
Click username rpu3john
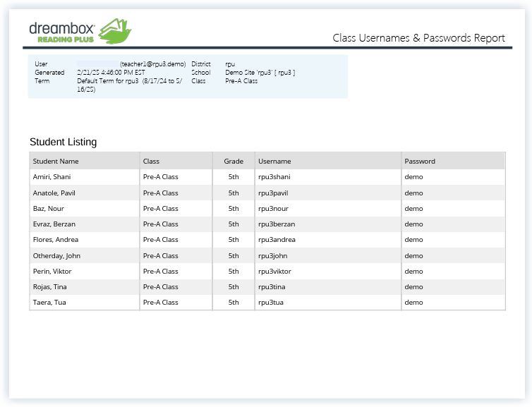click(x=273, y=256)
